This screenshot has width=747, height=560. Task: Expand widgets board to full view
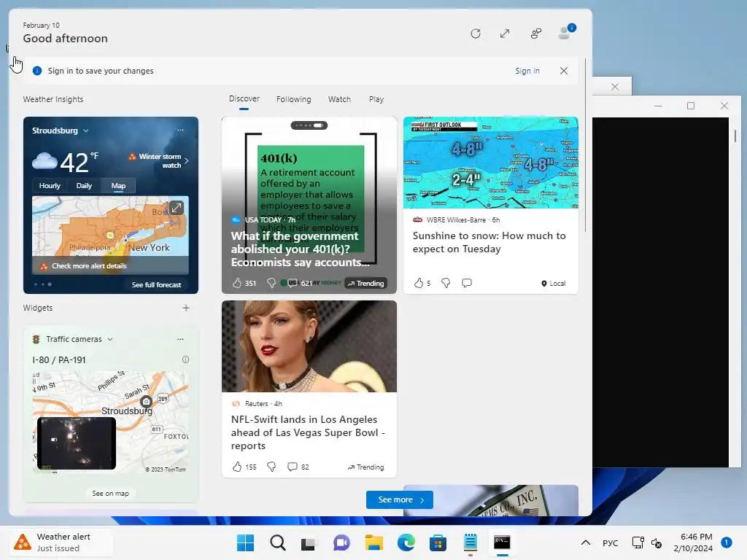click(x=505, y=34)
